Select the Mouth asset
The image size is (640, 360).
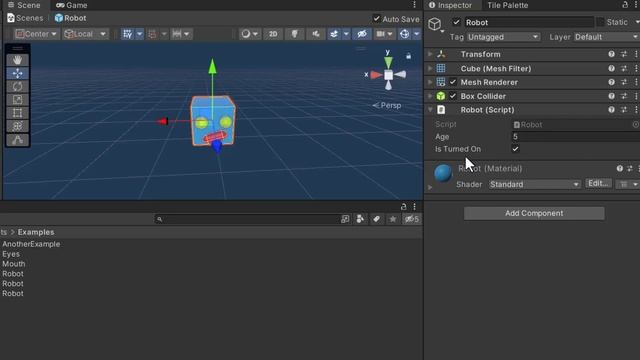click(x=13, y=264)
